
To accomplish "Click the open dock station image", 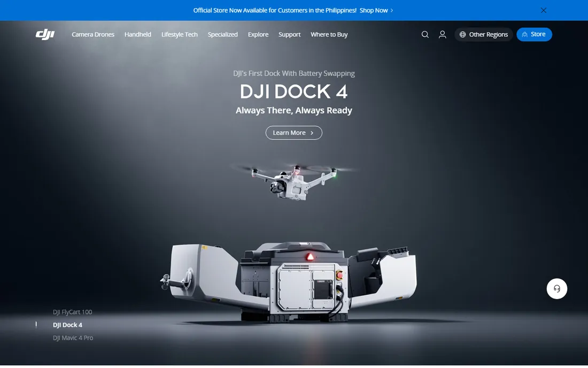I will [x=288, y=282].
